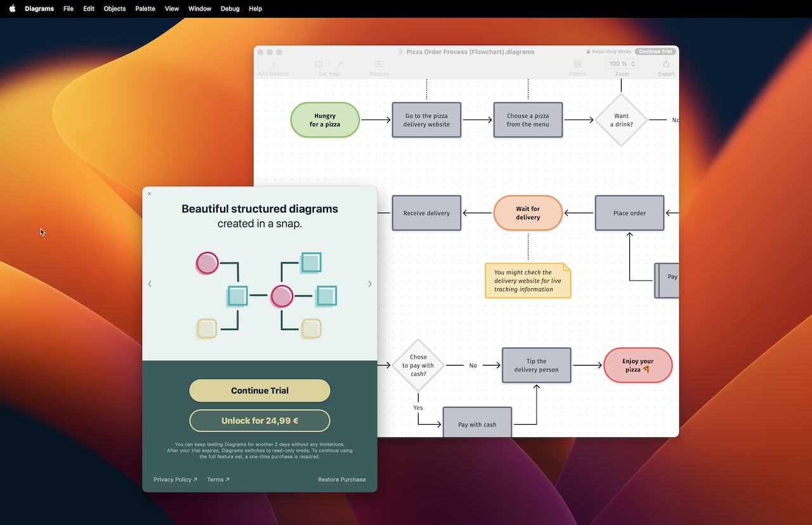The image size is (812, 525).
Task: Open the Objects menu
Action: [115, 9]
